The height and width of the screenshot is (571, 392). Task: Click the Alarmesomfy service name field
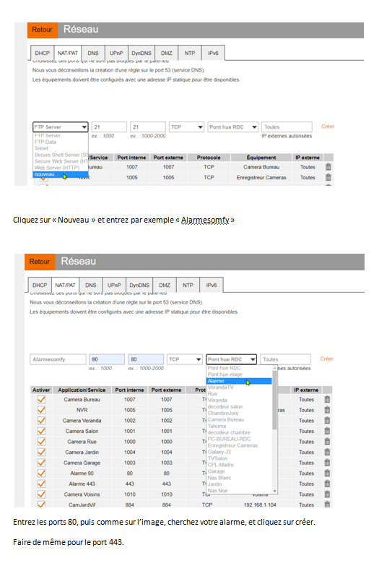(x=58, y=359)
